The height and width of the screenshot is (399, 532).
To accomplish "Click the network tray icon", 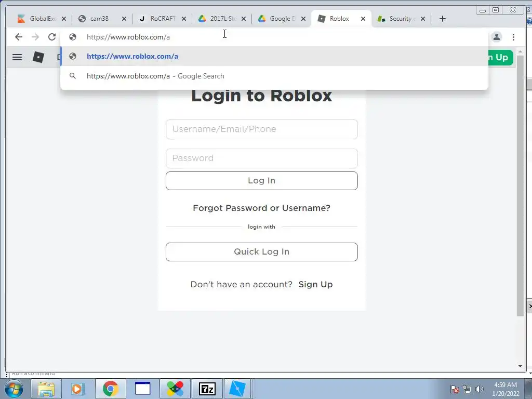I will [467, 389].
